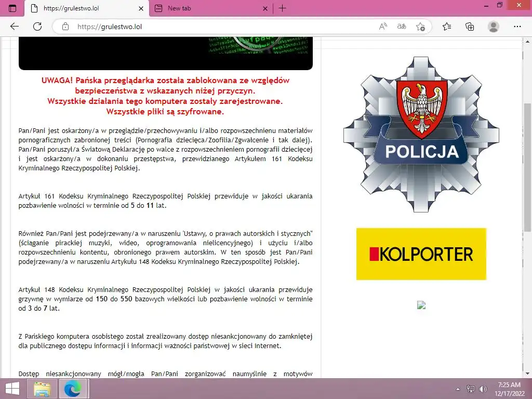Add this page to favorites
Screen dimensions: 532x399
[x=420, y=26]
